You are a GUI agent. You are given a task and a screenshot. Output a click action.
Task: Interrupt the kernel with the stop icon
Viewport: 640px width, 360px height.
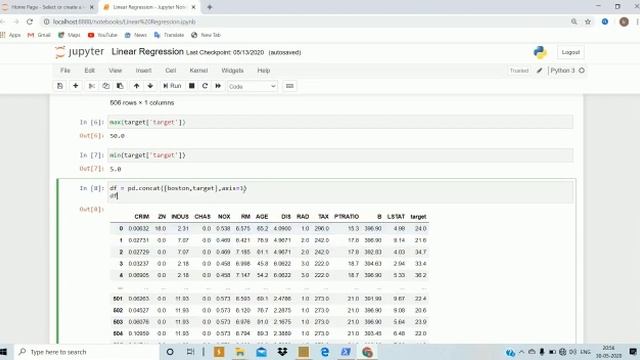point(191,86)
